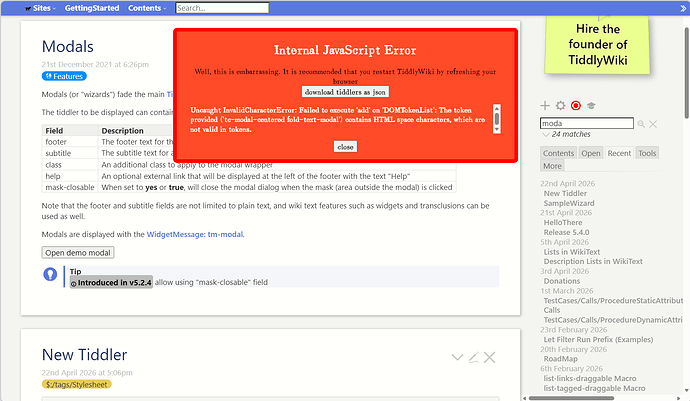The width and height of the screenshot is (690, 401).
Task: Close the New Tiddler tiddler
Action: coord(490,357)
